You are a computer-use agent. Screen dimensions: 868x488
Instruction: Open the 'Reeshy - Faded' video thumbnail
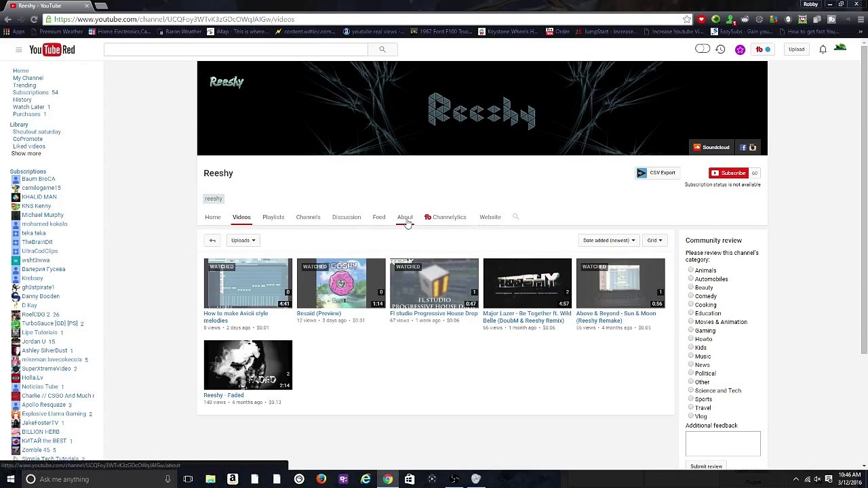248,365
